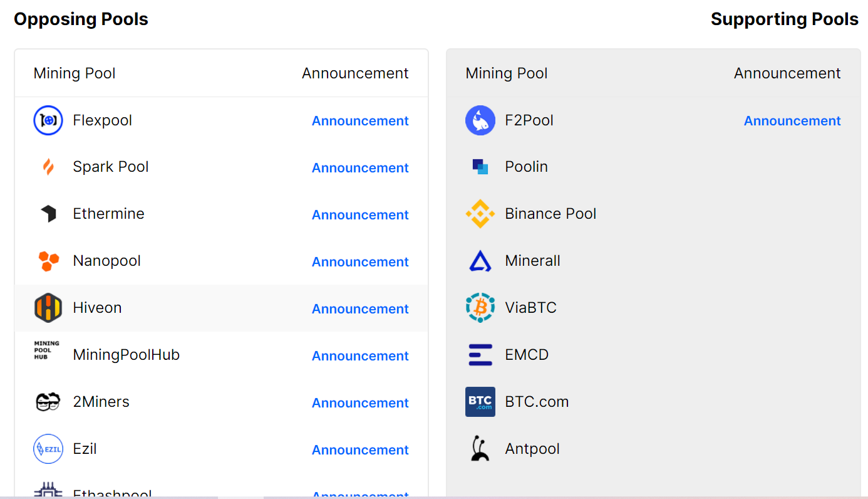Click the ViaBTC bitcoin icon
Screen dimensions: 868x499
[480, 308]
